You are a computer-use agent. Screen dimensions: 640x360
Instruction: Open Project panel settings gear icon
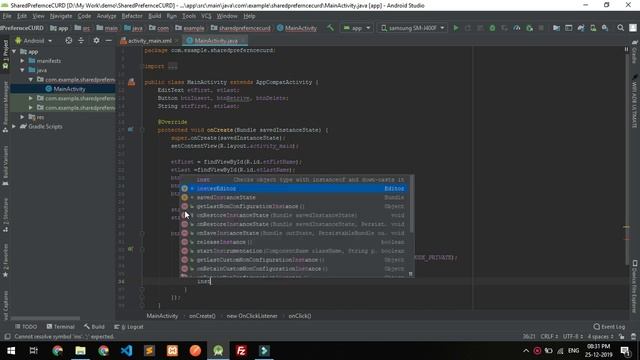tap(96, 40)
